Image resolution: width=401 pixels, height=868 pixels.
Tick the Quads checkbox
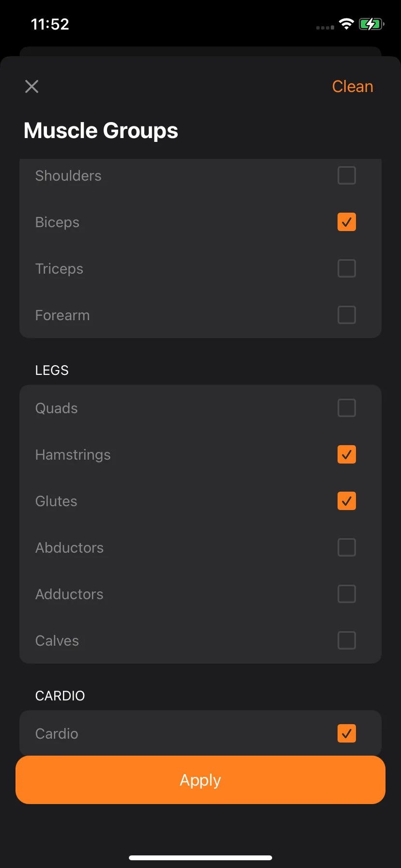click(347, 408)
